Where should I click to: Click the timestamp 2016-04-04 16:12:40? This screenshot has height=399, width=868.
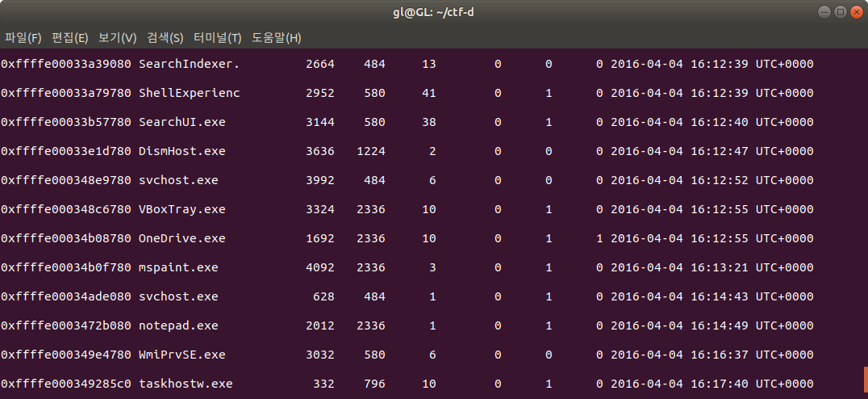tap(680, 122)
